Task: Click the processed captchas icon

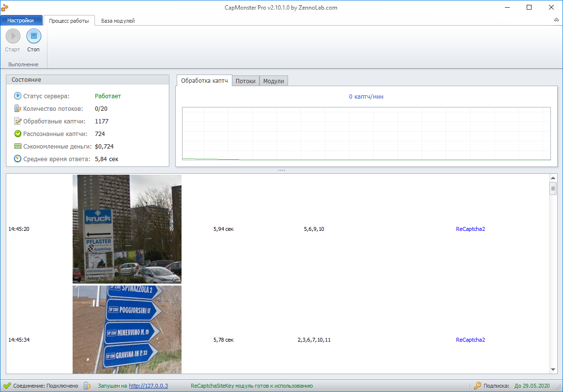Action: click(18, 121)
